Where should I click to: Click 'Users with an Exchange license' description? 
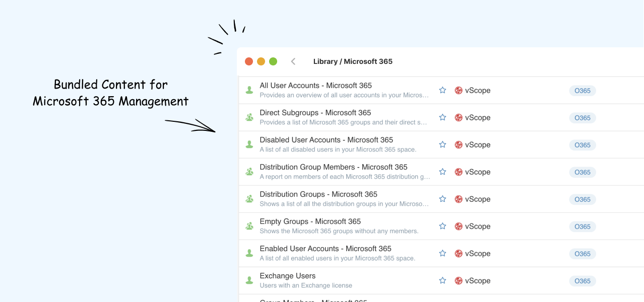pos(306,285)
